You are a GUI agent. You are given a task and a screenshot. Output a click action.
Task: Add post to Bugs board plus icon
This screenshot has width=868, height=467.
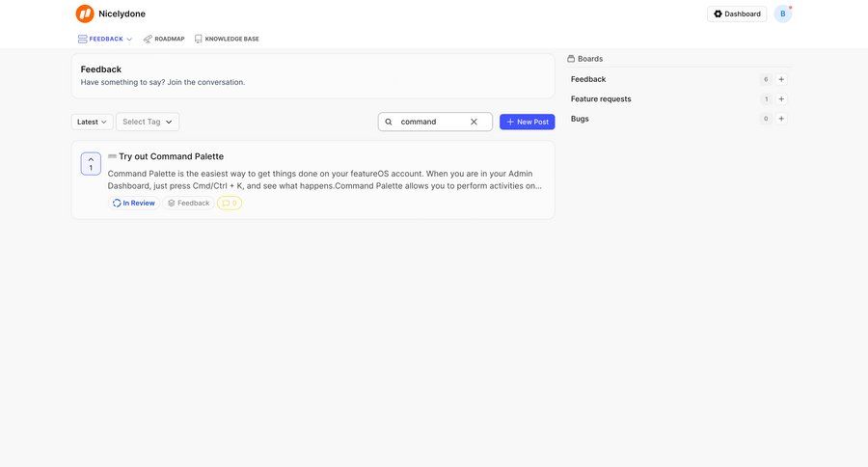coord(781,119)
